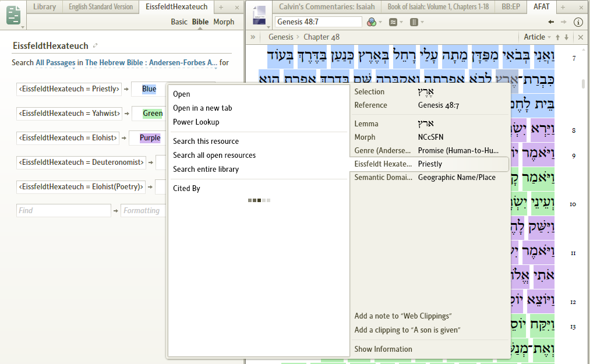Switch to the Library tab
The width and height of the screenshot is (590, 364).
click(x=44, y=7)
